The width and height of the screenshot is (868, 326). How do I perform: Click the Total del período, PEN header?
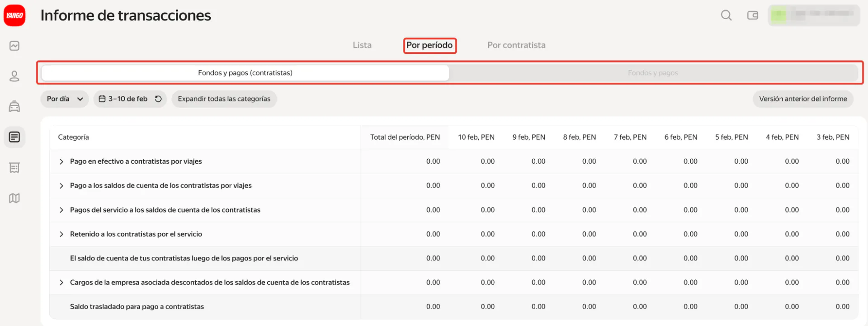[405, 137]
